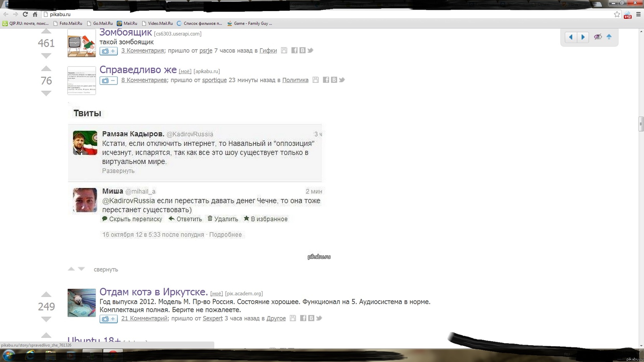Click the Facebook share icon for Зомбоящик post

click(294, 51)
